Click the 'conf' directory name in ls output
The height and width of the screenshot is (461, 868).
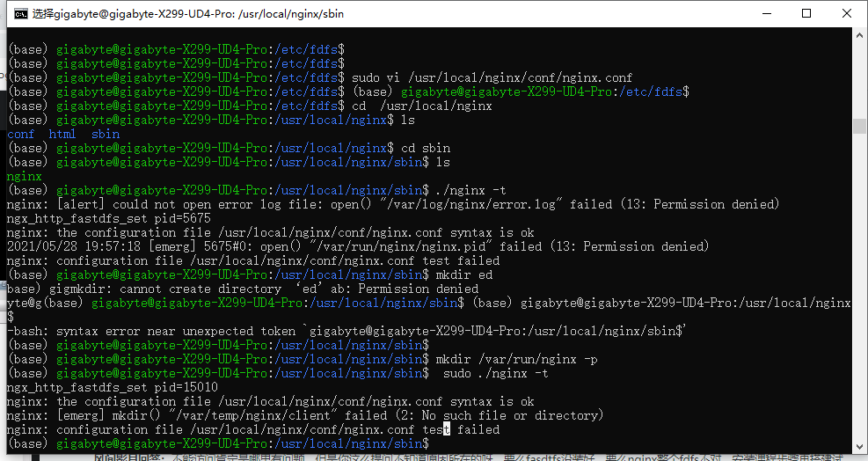[20, 134]
